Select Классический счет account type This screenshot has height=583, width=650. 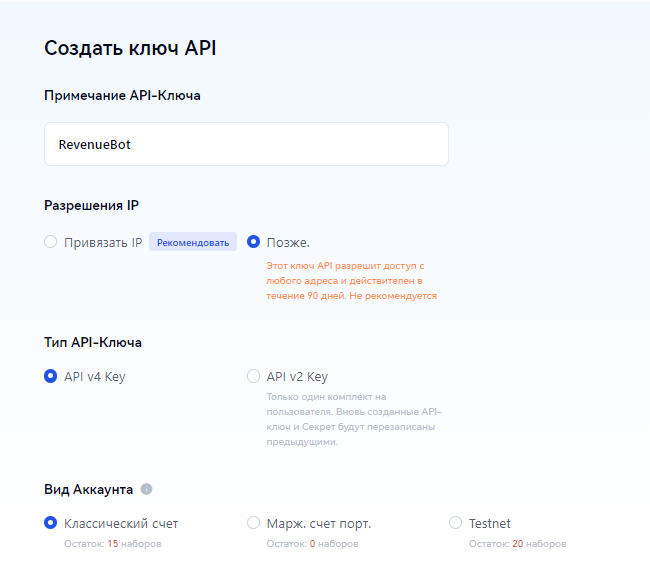51,523
